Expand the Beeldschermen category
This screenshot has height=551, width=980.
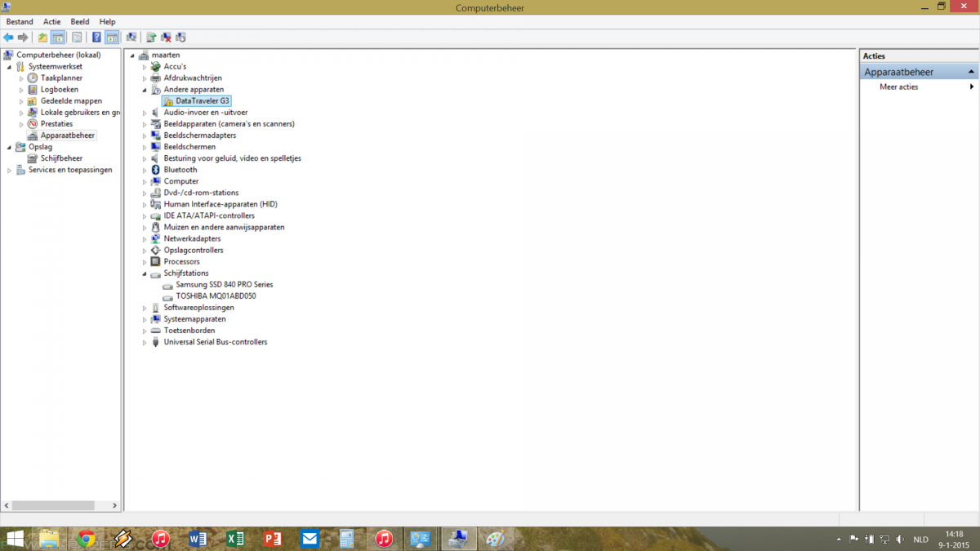click(145, 147)
